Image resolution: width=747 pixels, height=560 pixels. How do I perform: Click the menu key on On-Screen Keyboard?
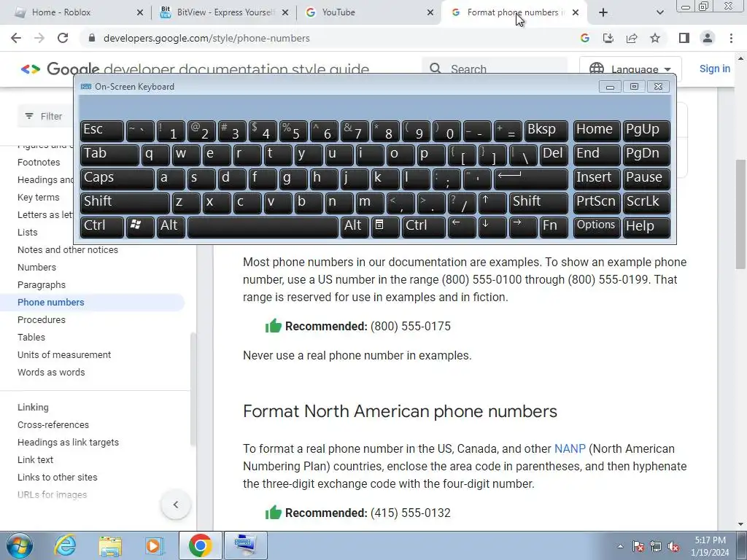(385, 226)
